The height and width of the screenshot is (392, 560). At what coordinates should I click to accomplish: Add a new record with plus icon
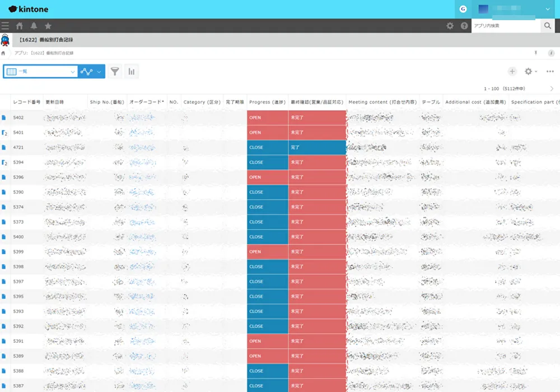(512, 72)
